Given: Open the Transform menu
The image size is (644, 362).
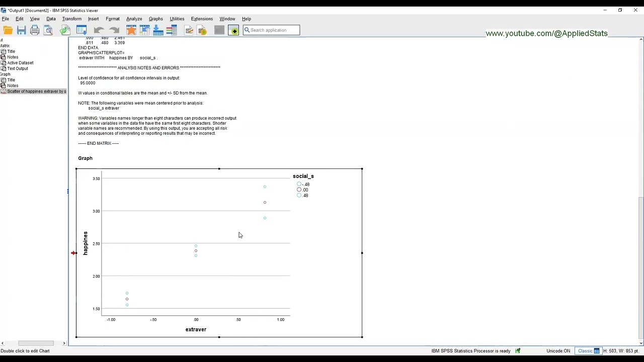Looking at the screenshot, I should click(72, 19).
